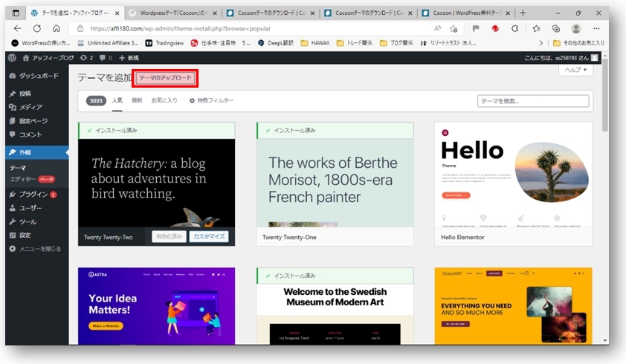This screenshot has width=626, height=364.
Task: Open the その他のお気に入り folder
Action: pyautogui.click(x=578, y=42)
